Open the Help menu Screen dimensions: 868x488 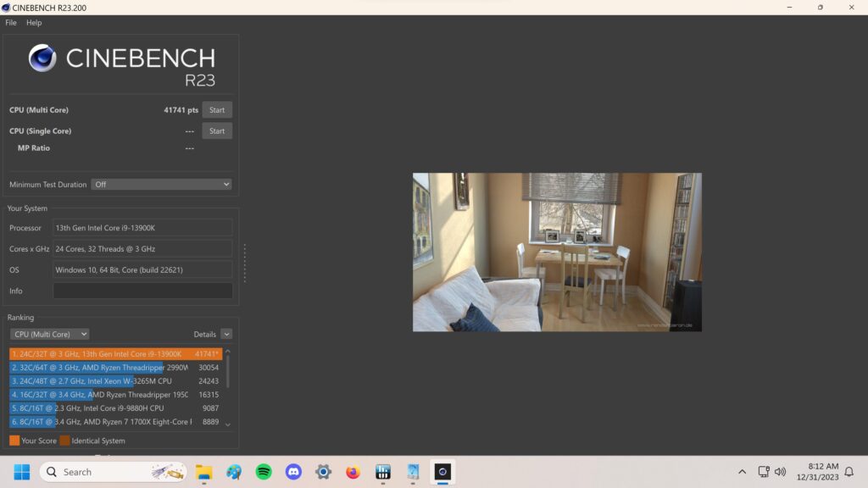click(34, 23)
